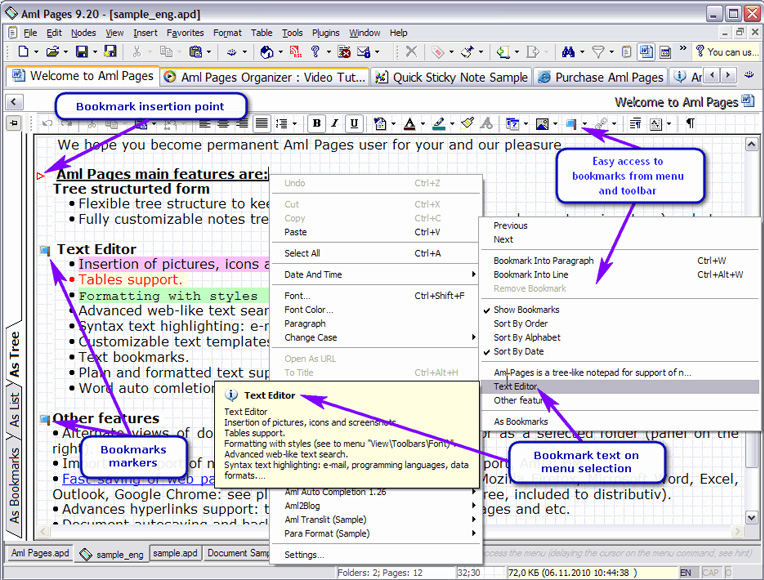Select the As Bookmarks vertical side tab
This screenshot has height=580, width=764.
tap(14, 487)
